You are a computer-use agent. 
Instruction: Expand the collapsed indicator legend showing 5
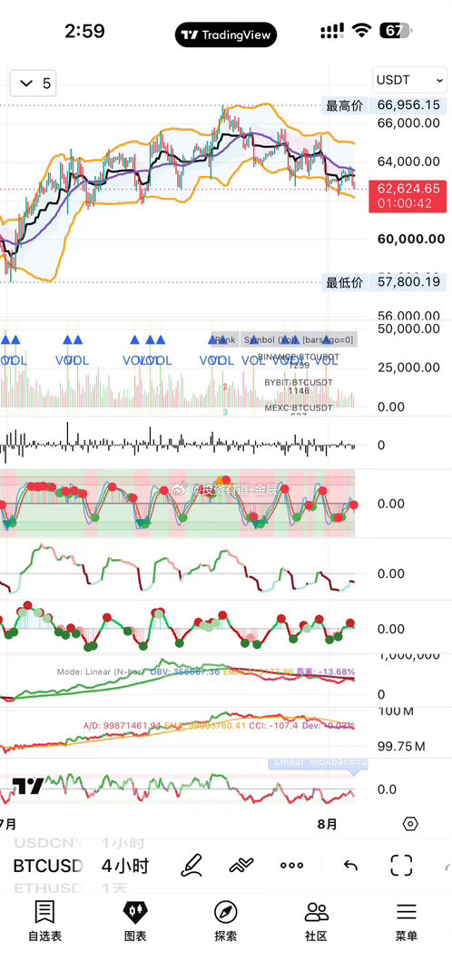click(x=34, y=83)
